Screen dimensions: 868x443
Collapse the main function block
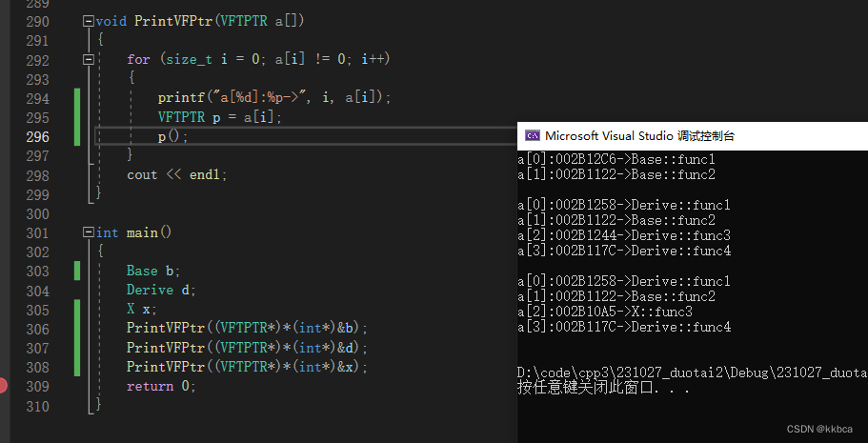click(89, 232)
